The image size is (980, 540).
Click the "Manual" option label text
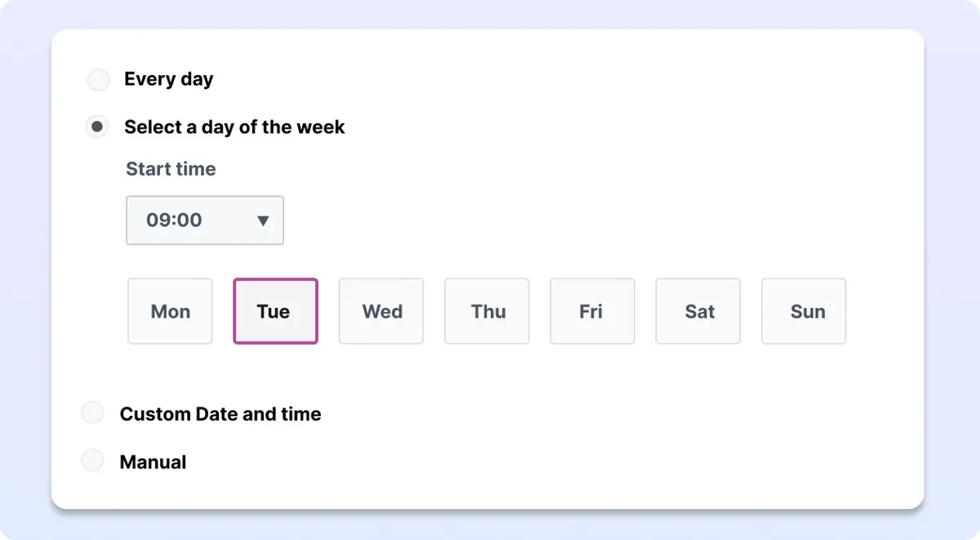tap(154, 462)
